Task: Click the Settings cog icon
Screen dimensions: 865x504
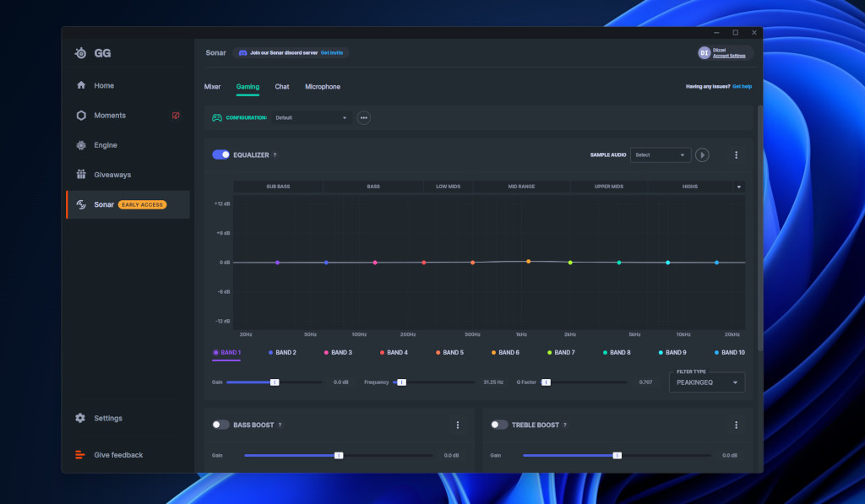Action: 80,418
